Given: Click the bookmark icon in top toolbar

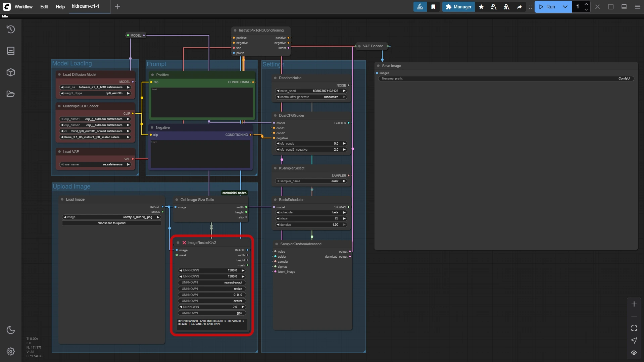Looking at the screenshot, I should pos(433,7).
